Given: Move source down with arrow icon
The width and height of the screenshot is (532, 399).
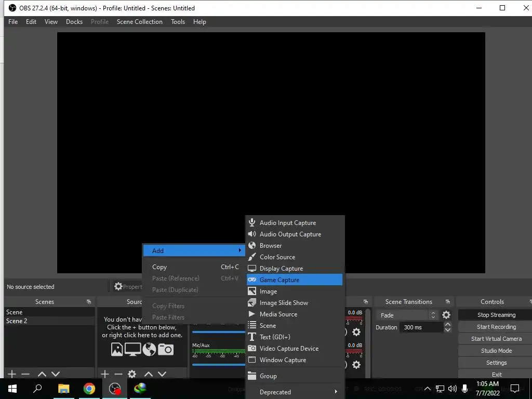Looking at the screenshot, I should 162,374.
